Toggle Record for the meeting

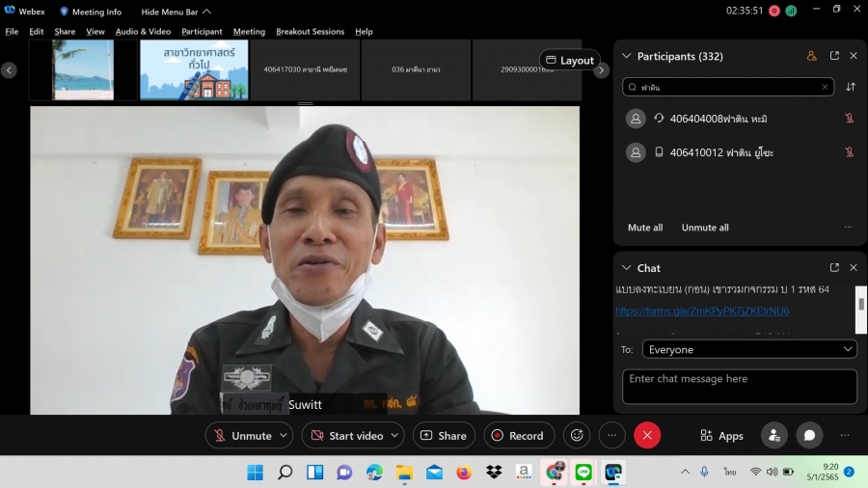click(x=519, y=435)
